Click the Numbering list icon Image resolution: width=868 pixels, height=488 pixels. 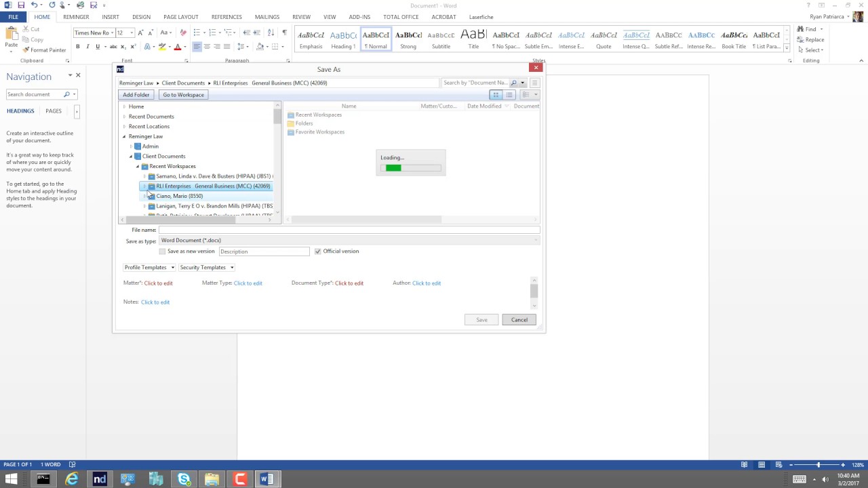pos(213,33)
